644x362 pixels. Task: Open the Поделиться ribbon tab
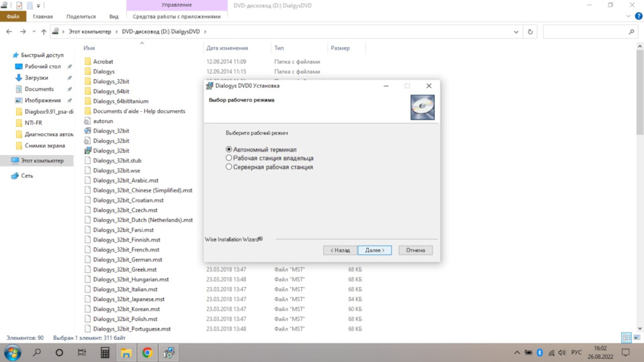point(81,16)
